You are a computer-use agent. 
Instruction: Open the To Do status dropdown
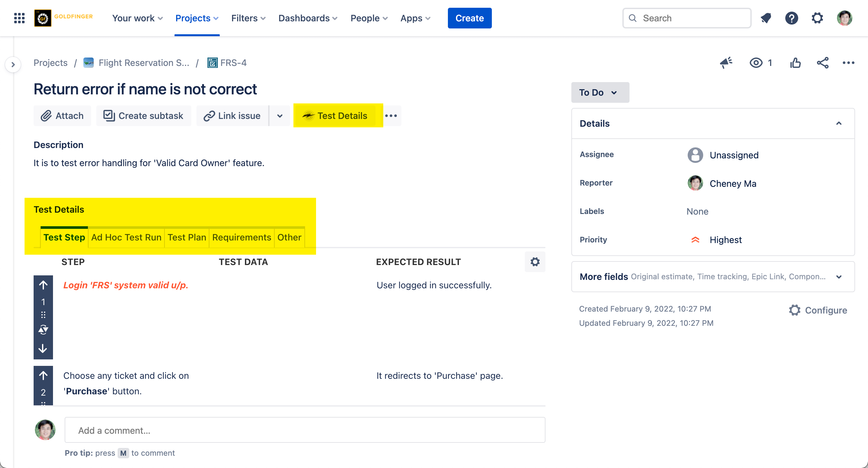click(x=600, y=92)
